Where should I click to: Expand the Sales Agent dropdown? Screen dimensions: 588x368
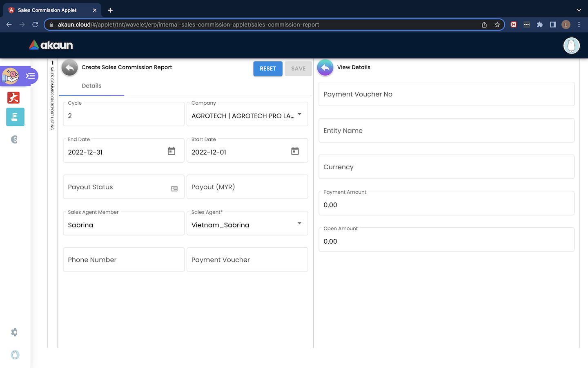pos(299,223)
